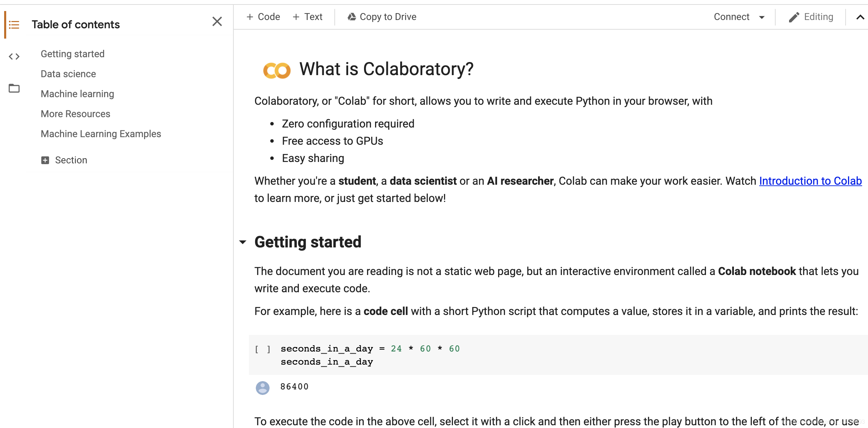Image resolution: width=868 pixels, height=428 pixels.
Task: Click the bold Colab notebook text
Action: tap(757, 271)
